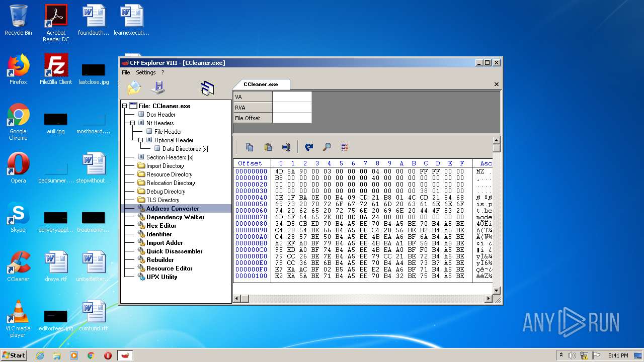Close the CCleaner.exe tab with X
The width and height of the screenshot is (644, 362).
click(x=497, y=84)
